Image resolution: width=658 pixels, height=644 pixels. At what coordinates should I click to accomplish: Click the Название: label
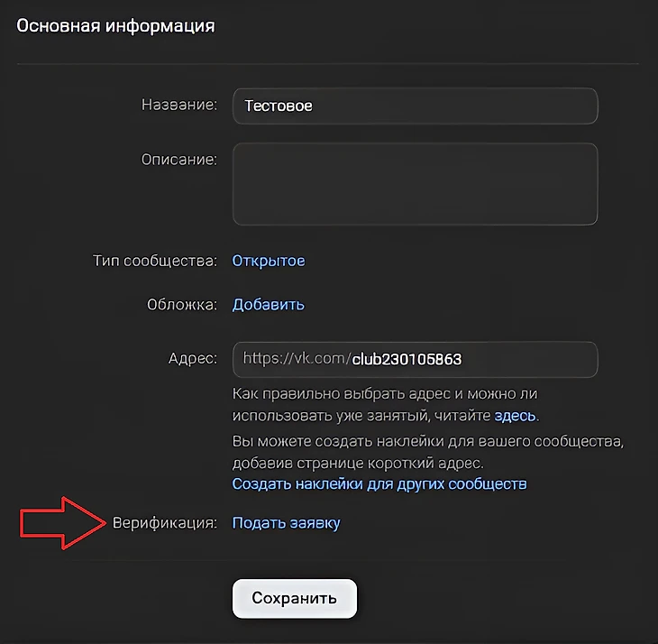[x=179, y=106]
